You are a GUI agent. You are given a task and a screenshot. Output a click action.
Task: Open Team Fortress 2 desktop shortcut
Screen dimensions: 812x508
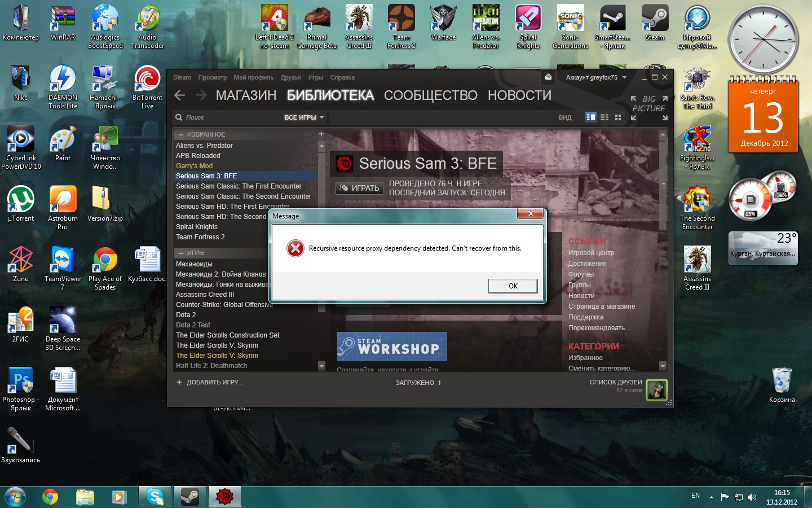[x=401, y=27]
